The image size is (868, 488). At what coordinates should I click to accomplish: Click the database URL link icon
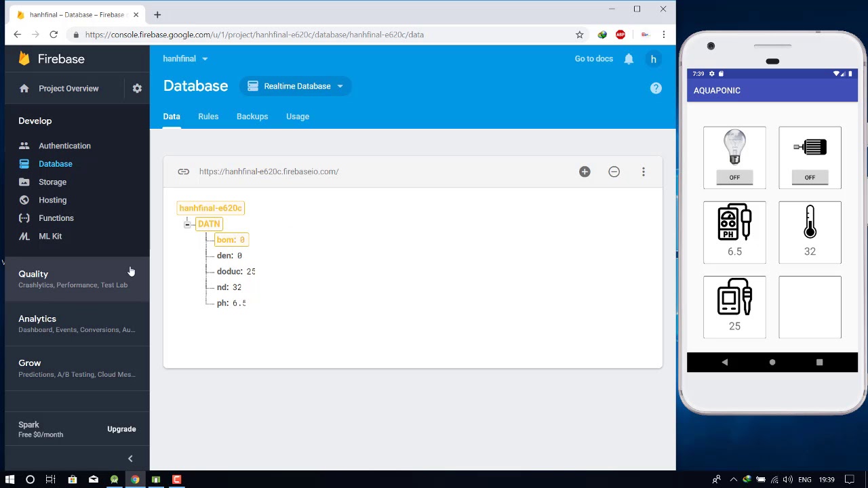(183, 171)
